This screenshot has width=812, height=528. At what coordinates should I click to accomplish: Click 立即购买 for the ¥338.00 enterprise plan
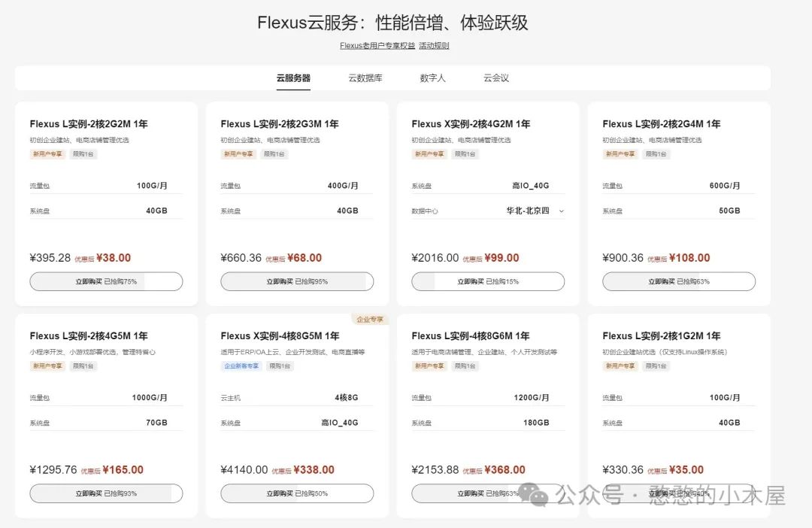[297, 493]
